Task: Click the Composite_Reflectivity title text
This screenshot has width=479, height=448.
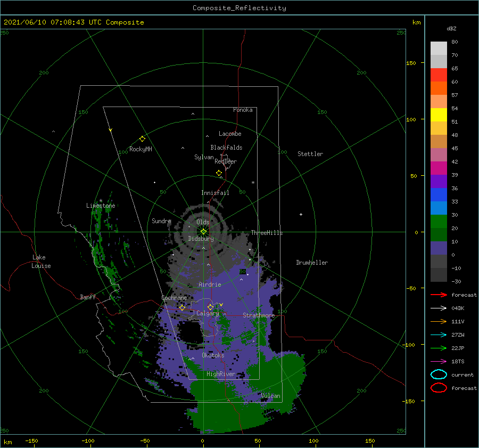Action: click(240, 8)
